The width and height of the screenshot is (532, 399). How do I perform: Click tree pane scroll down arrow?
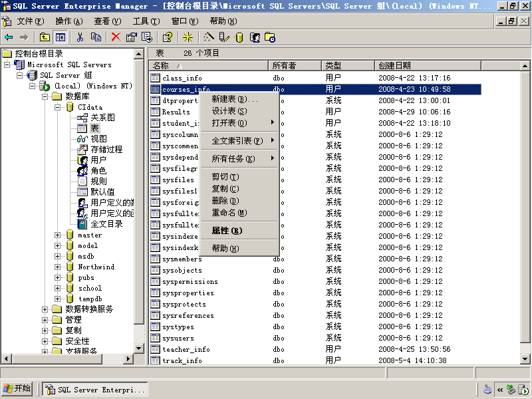click(x=139, y=348)
